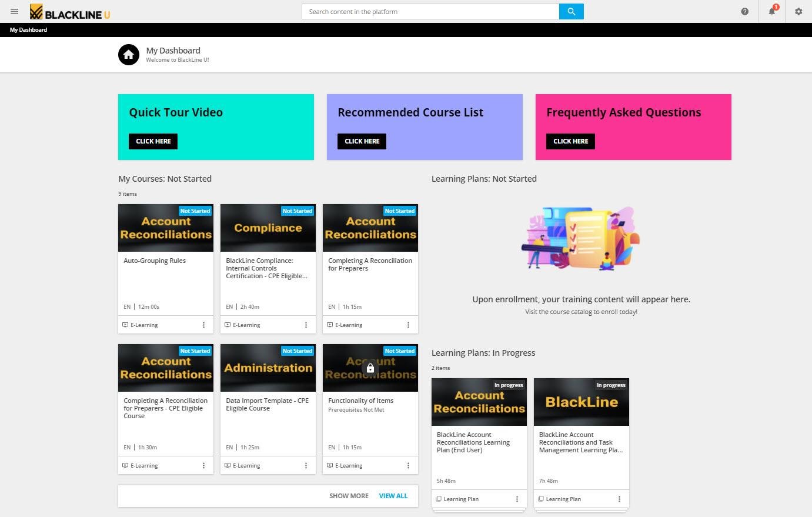Open the notifications bell
812x517 pixels.
[x=772, y=12]
